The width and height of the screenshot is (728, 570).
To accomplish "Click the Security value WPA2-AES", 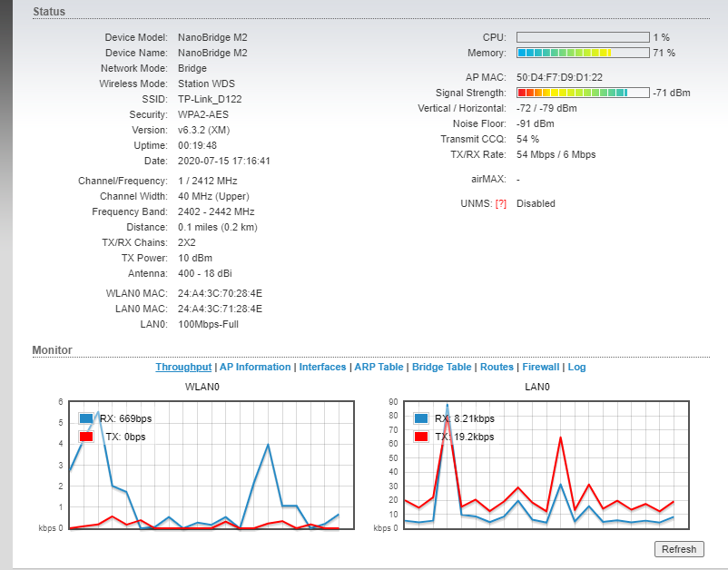I will tap(203, 114).
